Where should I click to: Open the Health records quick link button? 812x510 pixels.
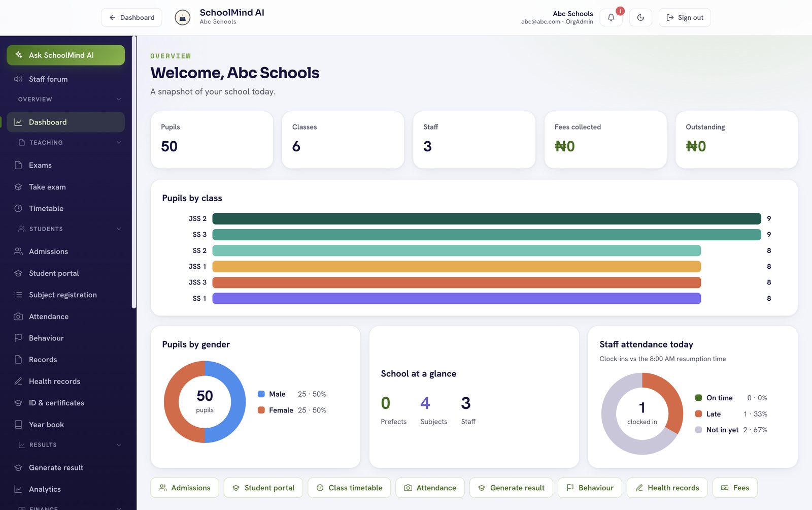coord(667,488)
